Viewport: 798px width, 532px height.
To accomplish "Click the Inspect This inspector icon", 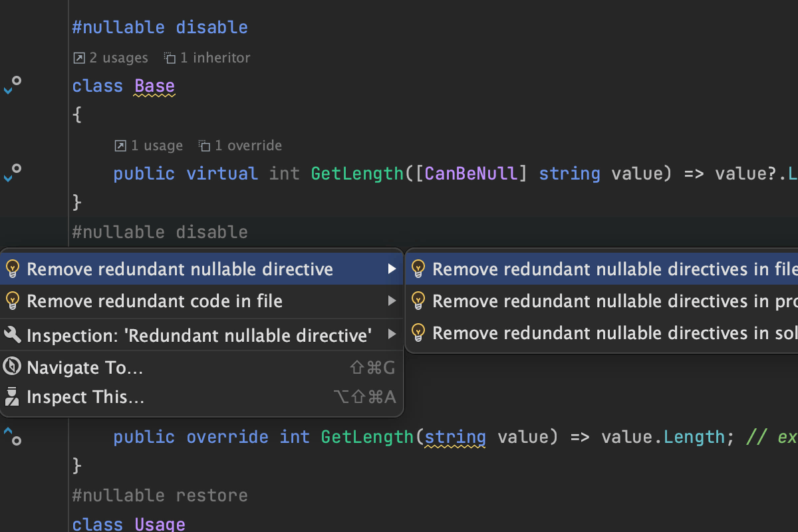I will (12, 397).
